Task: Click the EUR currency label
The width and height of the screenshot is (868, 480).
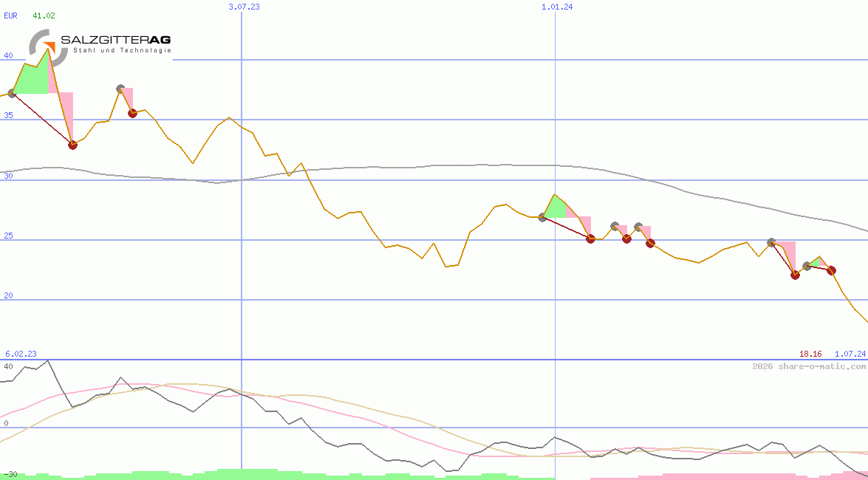Action: (x=10, y=16)
